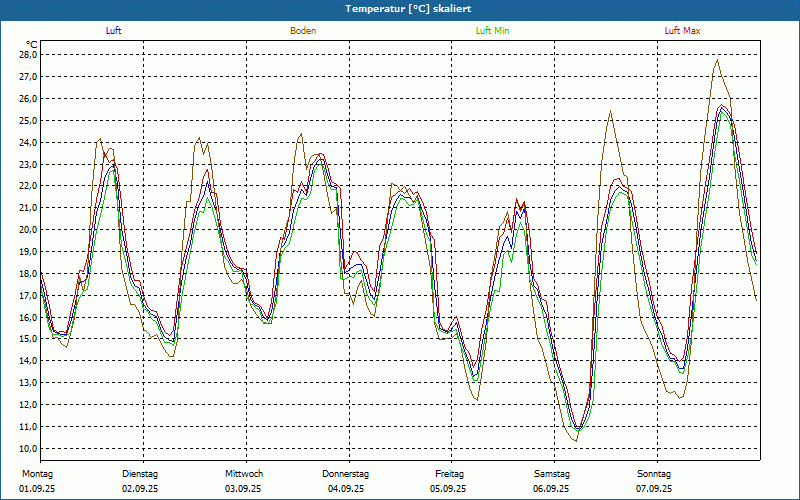
Task: Click the 04.09.25 date label
Action: coord(347,489)
